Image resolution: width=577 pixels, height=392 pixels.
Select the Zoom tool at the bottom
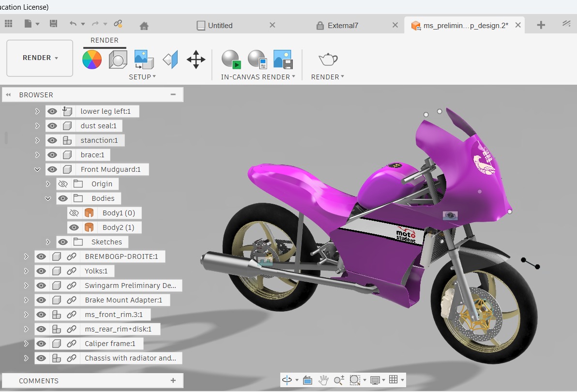pyautogui.click(x=338, y=380)
